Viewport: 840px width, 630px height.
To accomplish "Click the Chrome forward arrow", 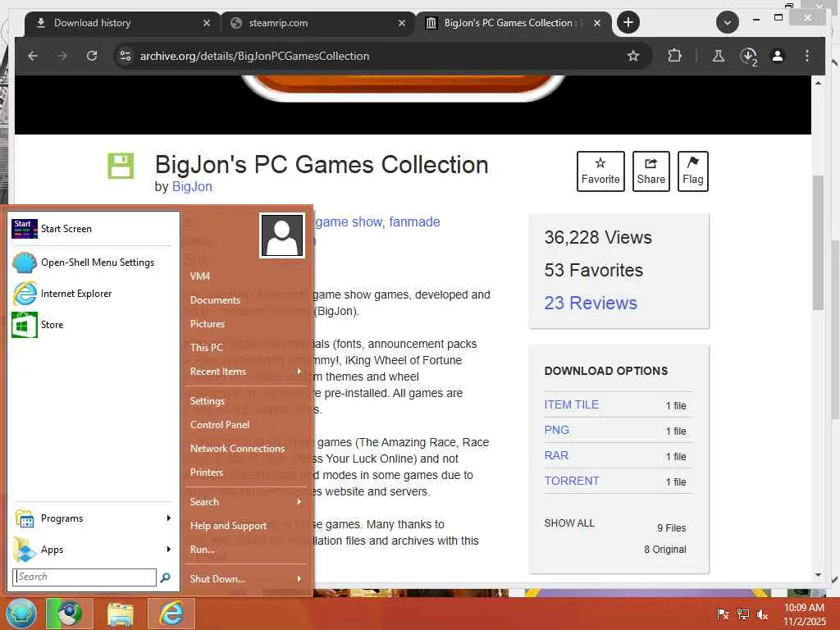I will click(x=62, y=56).
